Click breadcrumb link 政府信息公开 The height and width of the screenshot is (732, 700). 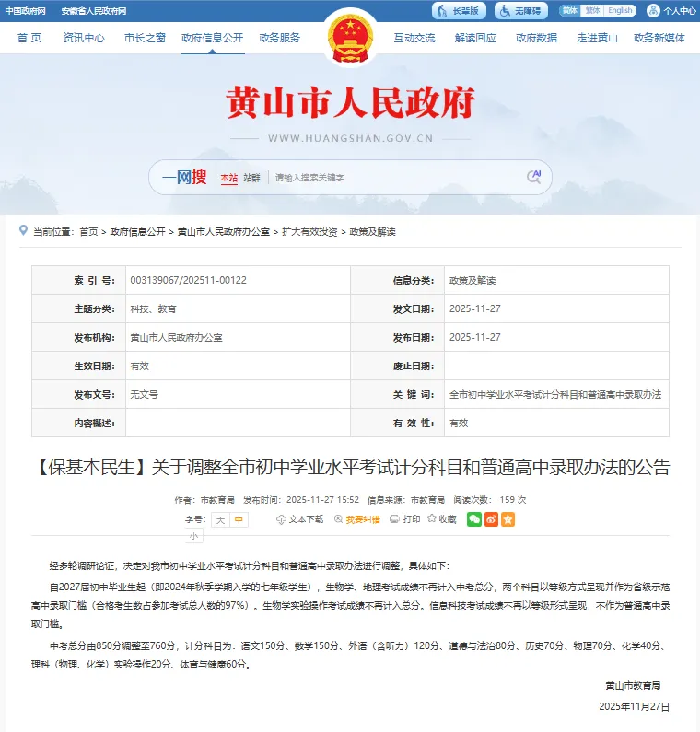coord(138,231)
